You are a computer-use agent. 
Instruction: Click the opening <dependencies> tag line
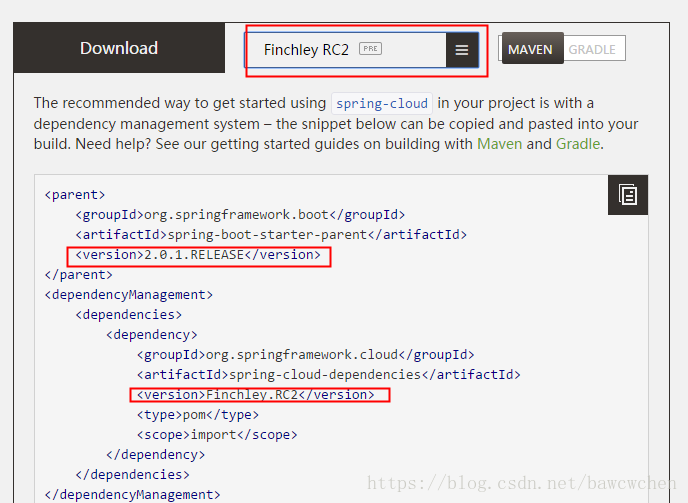(129, 315)
